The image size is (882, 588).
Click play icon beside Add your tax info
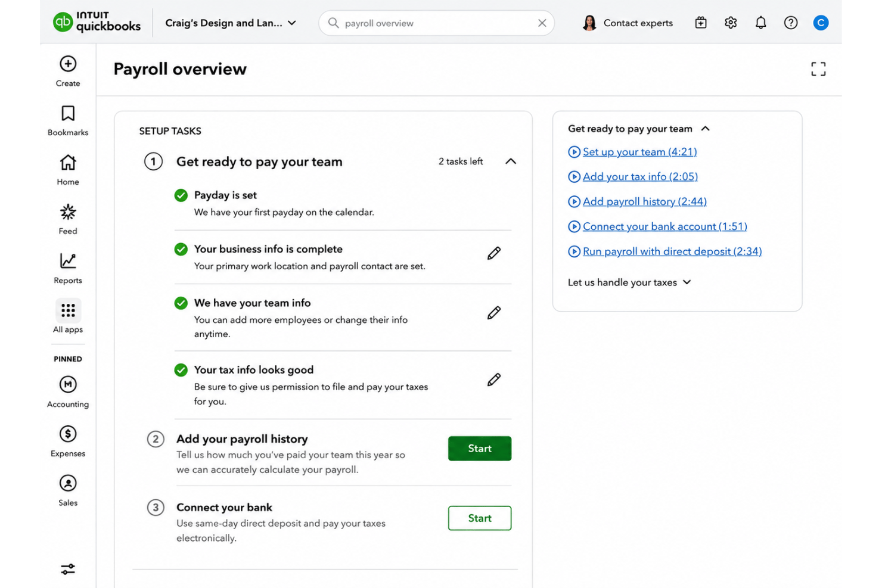click(574, 176)
